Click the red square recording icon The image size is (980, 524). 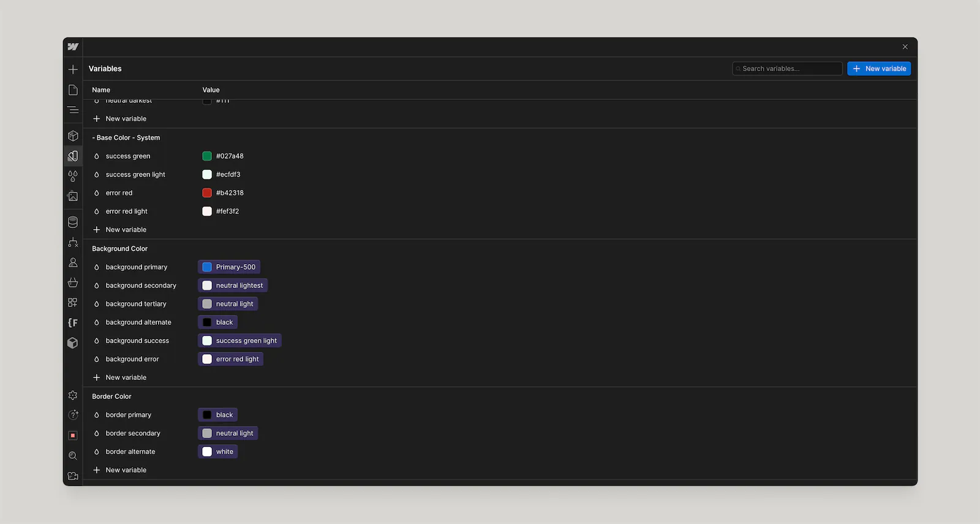click(73, 435)
